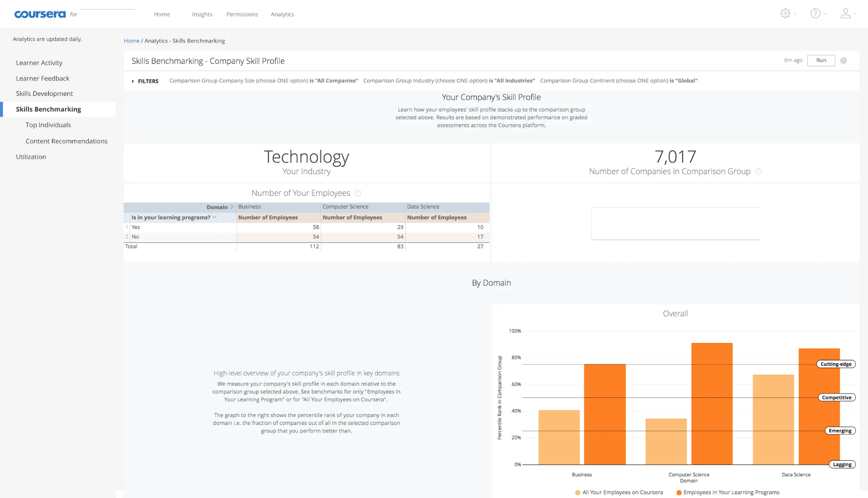Image resolution: width=868 pixels, height=498 pixels.
Task: Switch to the Insights tab
Action: pyautogui.click(x=201, y=14)
